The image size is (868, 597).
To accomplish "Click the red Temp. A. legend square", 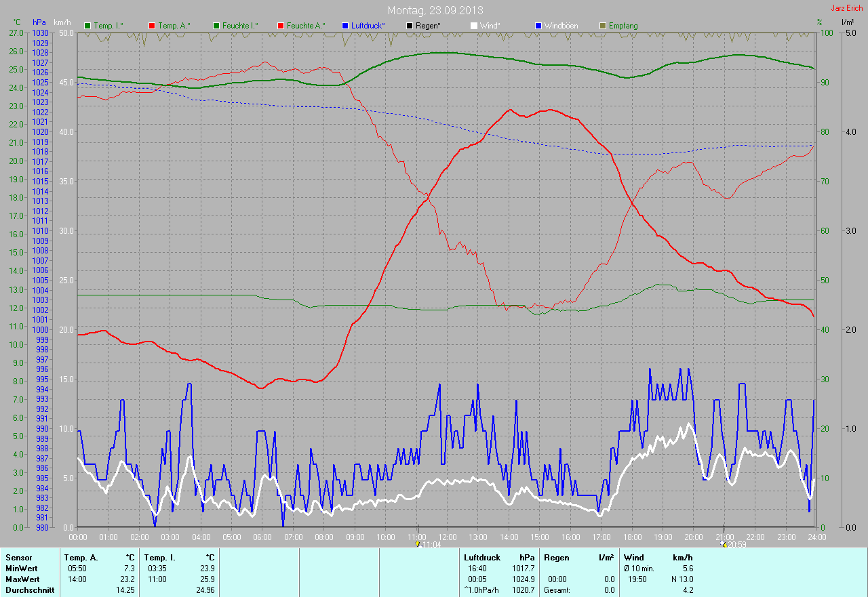I will pyautogui.click(x=152, y=26).
